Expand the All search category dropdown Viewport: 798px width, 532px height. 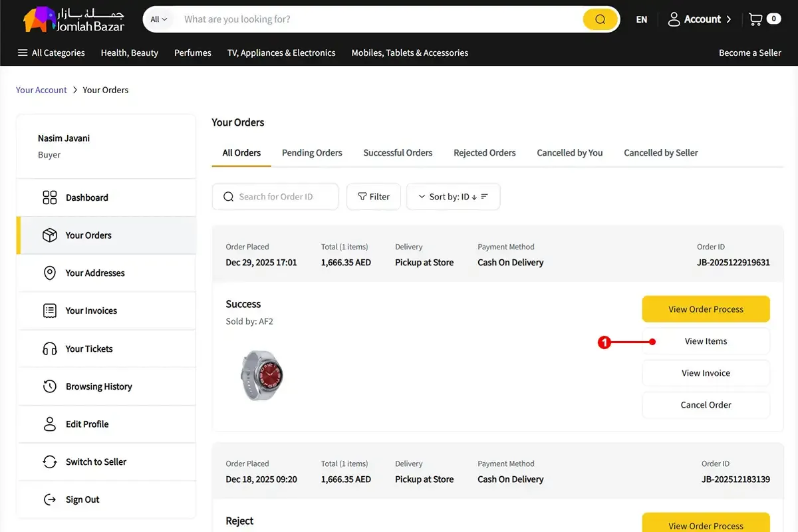[x=158, y=19]
